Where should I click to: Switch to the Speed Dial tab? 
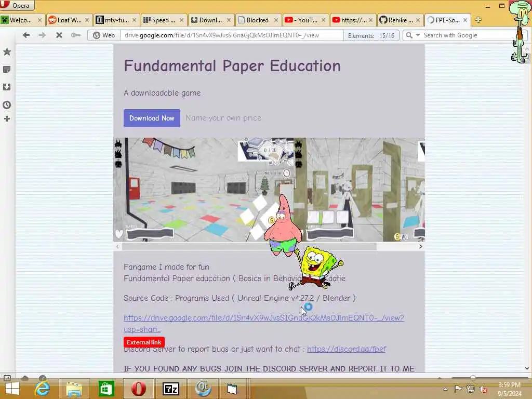click(164, 20)
